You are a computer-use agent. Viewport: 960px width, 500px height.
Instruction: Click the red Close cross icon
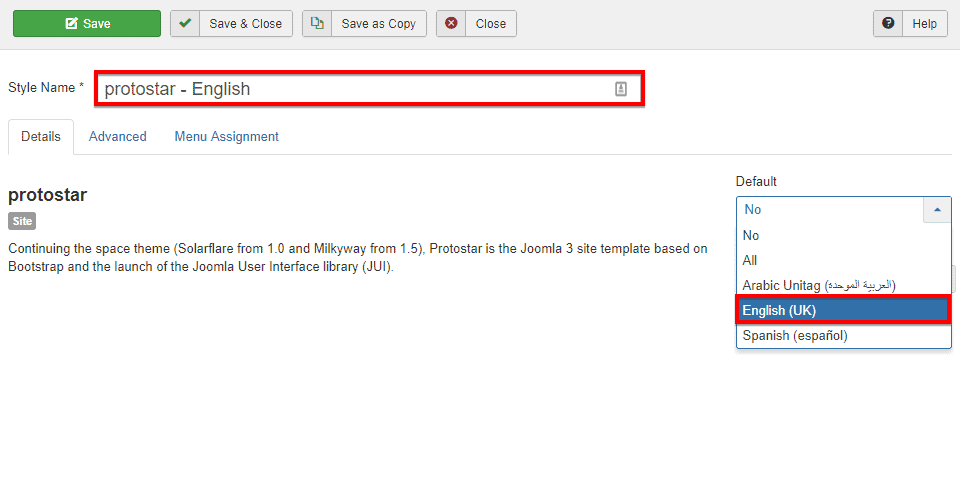pos(451,23)
